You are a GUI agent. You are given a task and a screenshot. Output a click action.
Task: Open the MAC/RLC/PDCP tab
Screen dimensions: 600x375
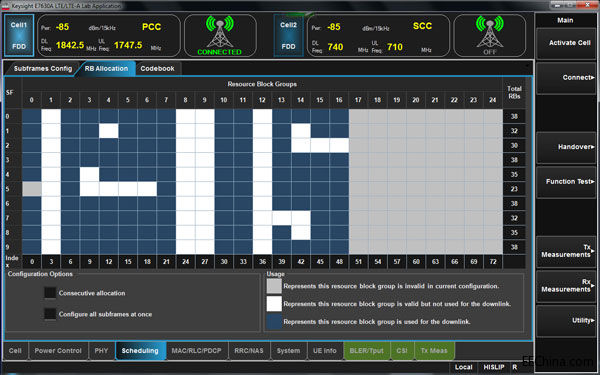tap(197, 351)
